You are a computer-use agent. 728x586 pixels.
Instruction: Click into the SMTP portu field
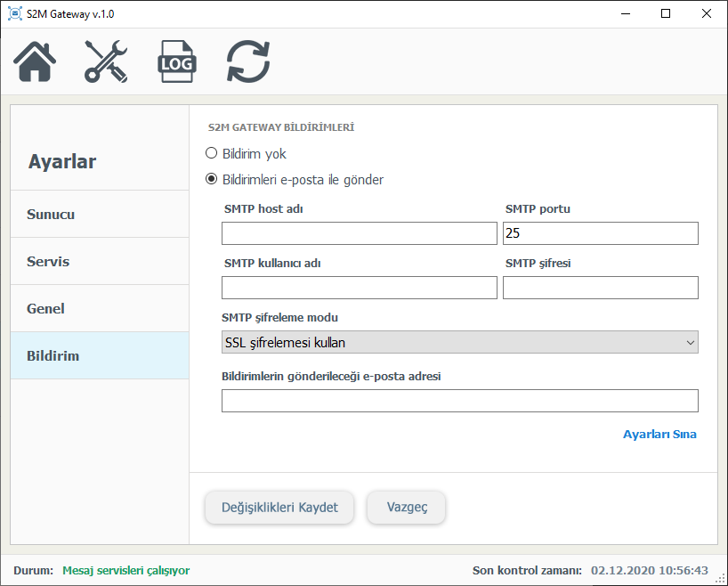tap(600, 233)
